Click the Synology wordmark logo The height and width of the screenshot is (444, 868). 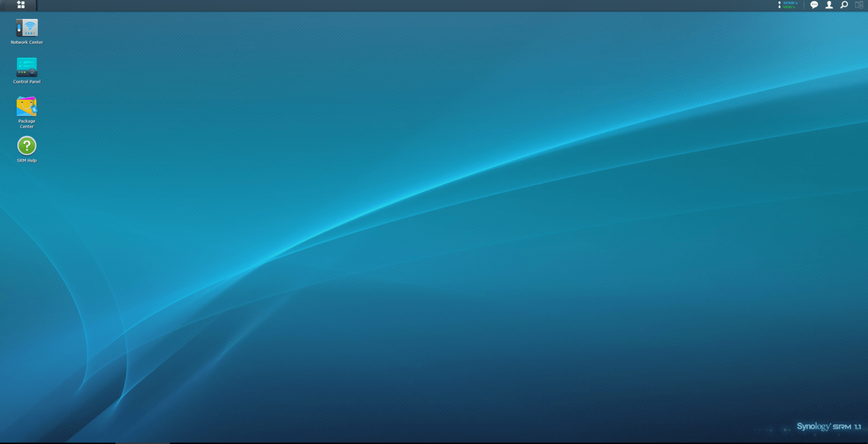pos(813,426)
